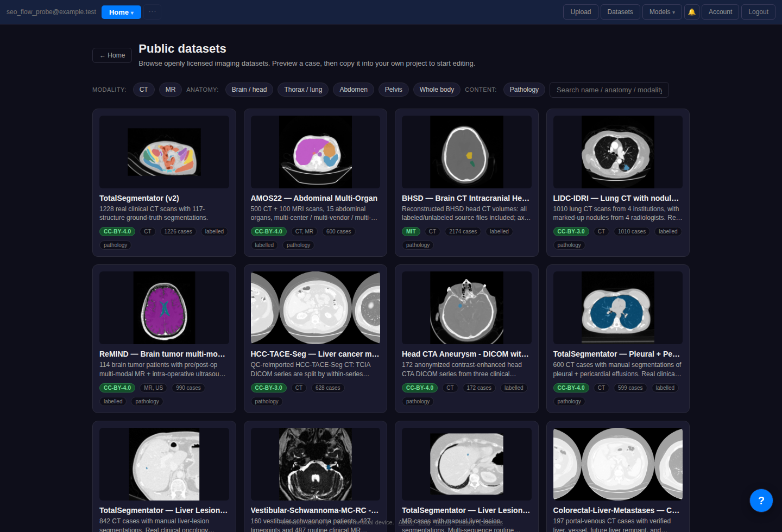The height and width of the screenshot is (532, 782).
Task: Open the Account page
Action: 720,12
